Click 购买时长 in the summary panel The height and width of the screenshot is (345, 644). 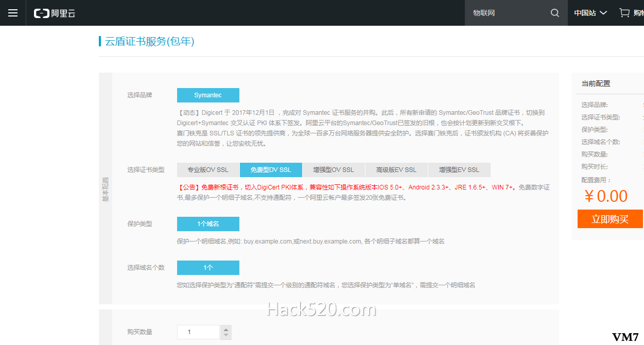pos(595,167)
